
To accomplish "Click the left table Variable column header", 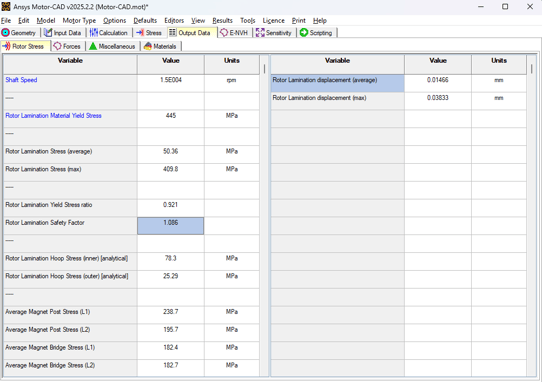I will coord(70,64).
